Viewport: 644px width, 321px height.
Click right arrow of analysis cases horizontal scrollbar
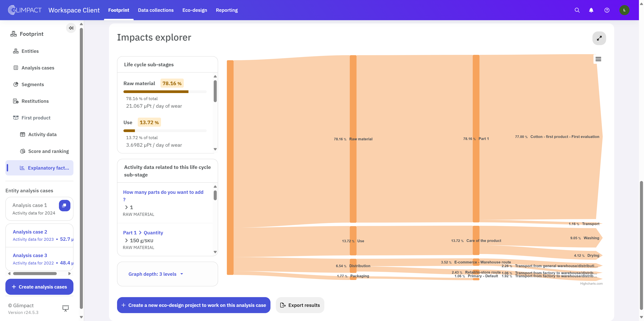70,274
